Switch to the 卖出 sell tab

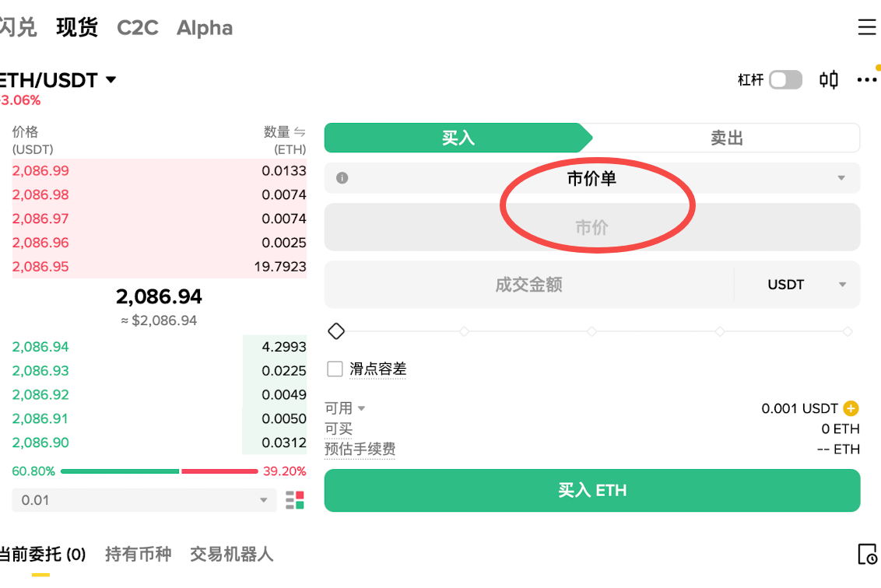coord(727,138)
